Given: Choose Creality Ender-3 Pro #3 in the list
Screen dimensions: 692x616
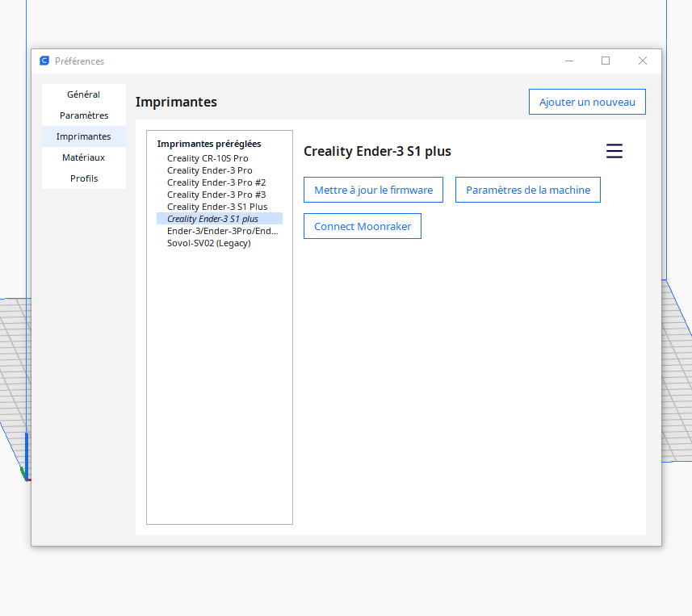Looking at the screenshot, I should [220, 195].
